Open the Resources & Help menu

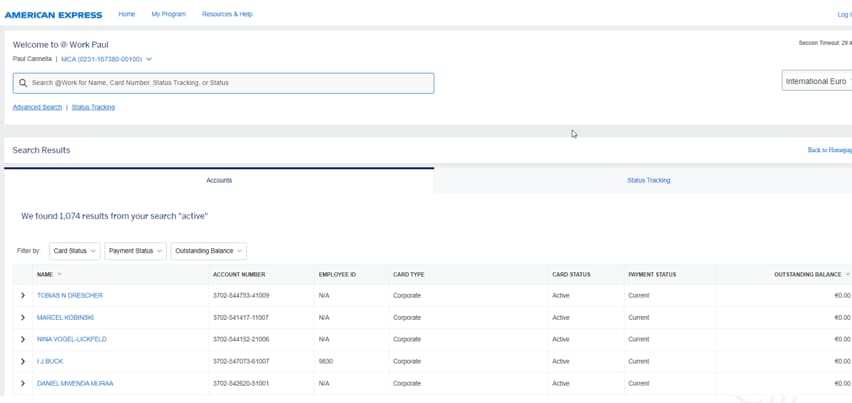227,15
